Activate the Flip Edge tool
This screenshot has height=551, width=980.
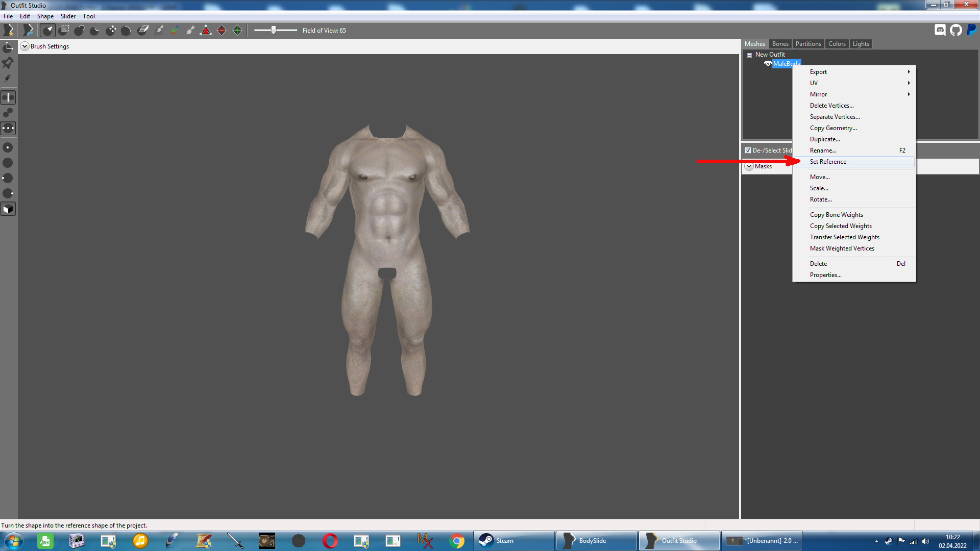click(222, 31)
